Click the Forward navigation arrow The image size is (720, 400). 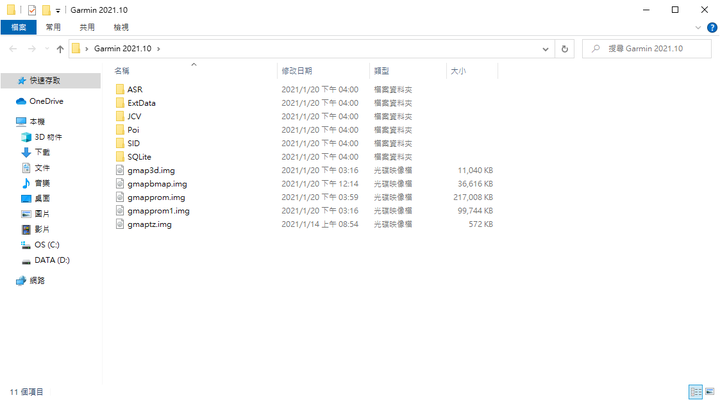tap(32, 49)
